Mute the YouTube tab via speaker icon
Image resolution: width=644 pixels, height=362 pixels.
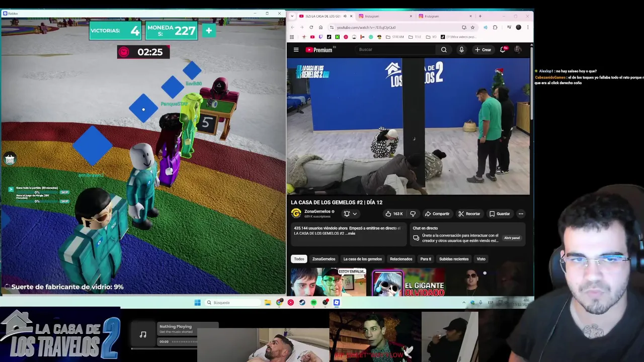(345, 16)
